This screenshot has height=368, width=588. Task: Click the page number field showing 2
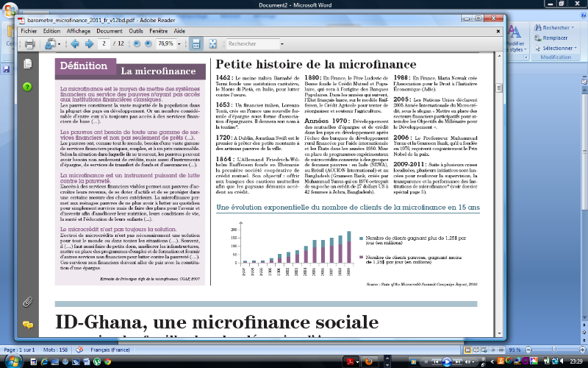(x=104, y=43)
